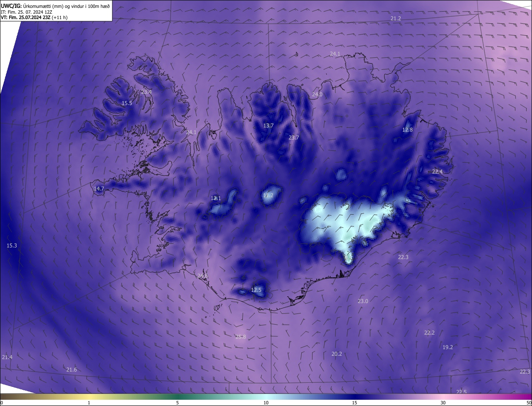Click the 17.2 value label

click(268, 196)
